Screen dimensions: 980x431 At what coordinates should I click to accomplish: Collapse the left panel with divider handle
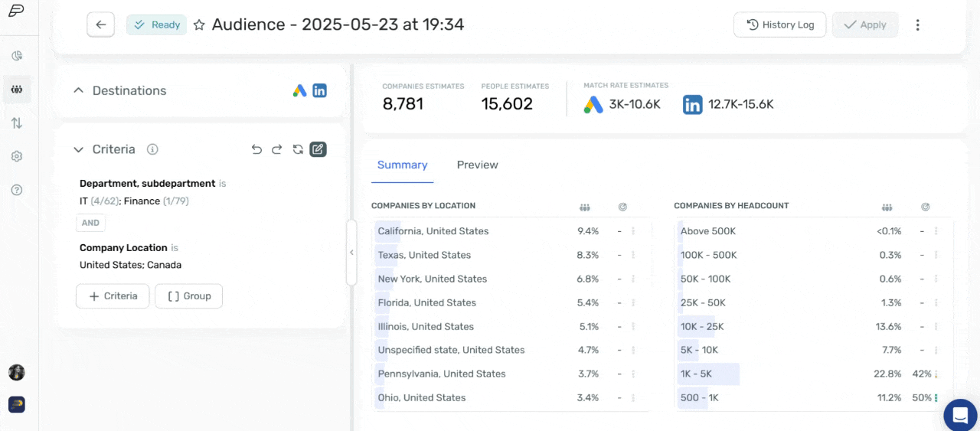pos(351,253)
